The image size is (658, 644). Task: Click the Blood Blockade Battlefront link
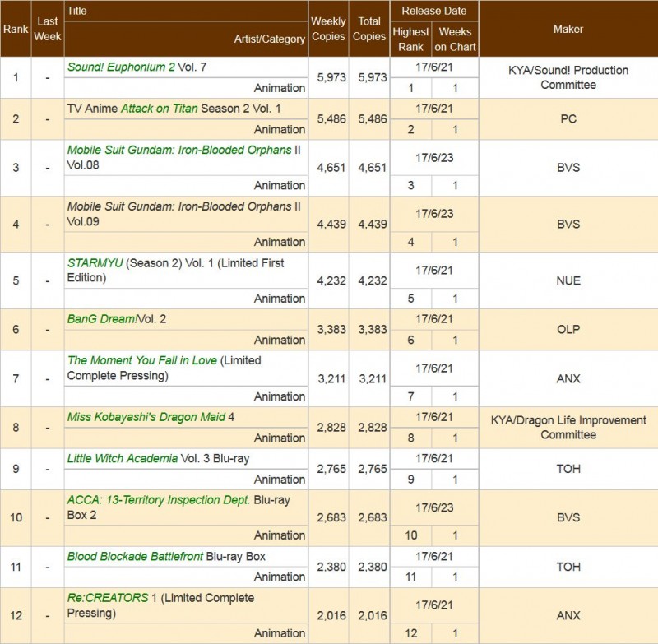click(x=135, y=556)
